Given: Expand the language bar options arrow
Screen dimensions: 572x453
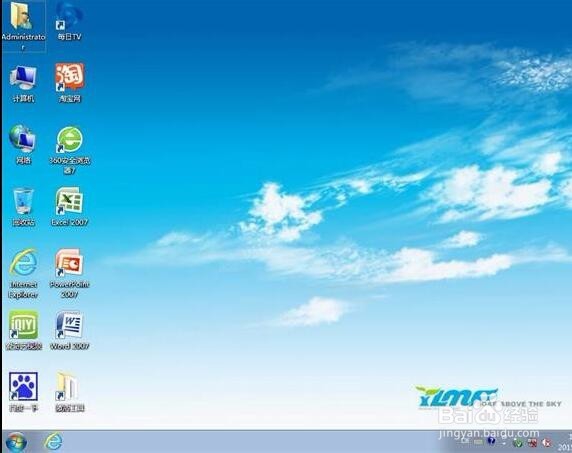Looking at the screenshot, I should 504,443.
